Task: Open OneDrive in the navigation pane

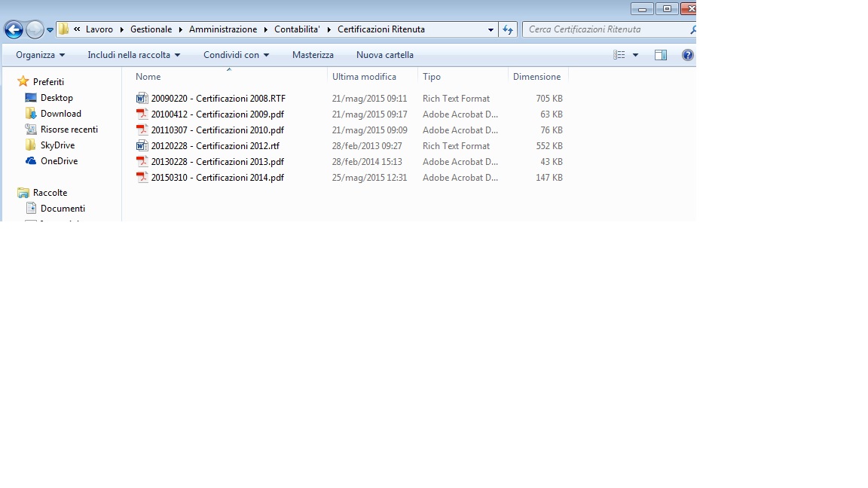Action: (x=59, y=161)
